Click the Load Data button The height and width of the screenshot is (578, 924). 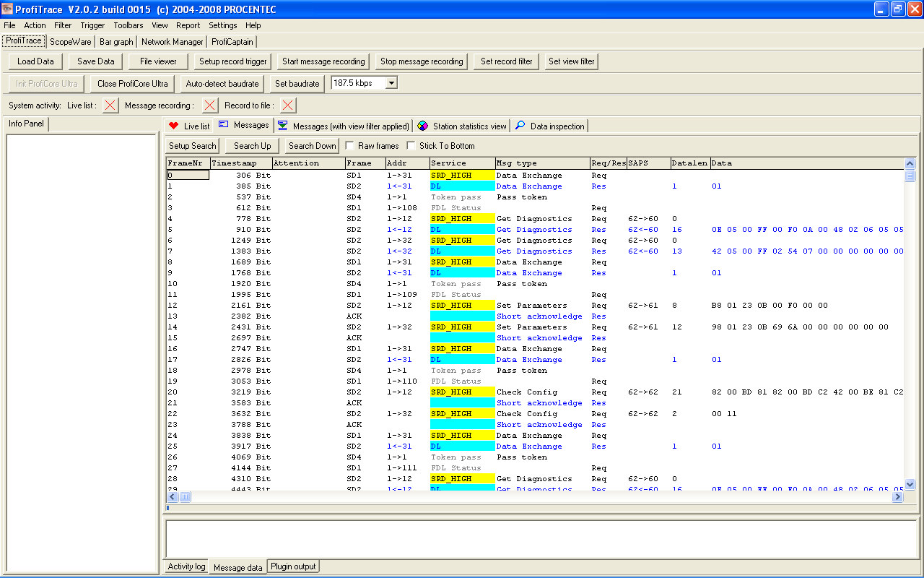point(36,61)
